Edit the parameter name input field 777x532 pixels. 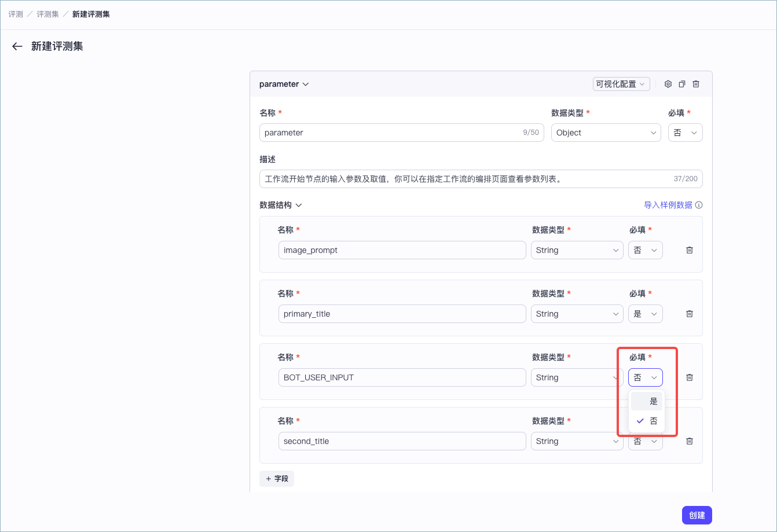tap(402, 133)
